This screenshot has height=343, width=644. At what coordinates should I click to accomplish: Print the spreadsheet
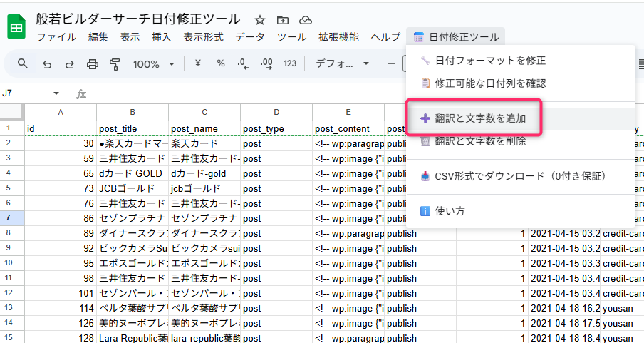tap(93, 64)
